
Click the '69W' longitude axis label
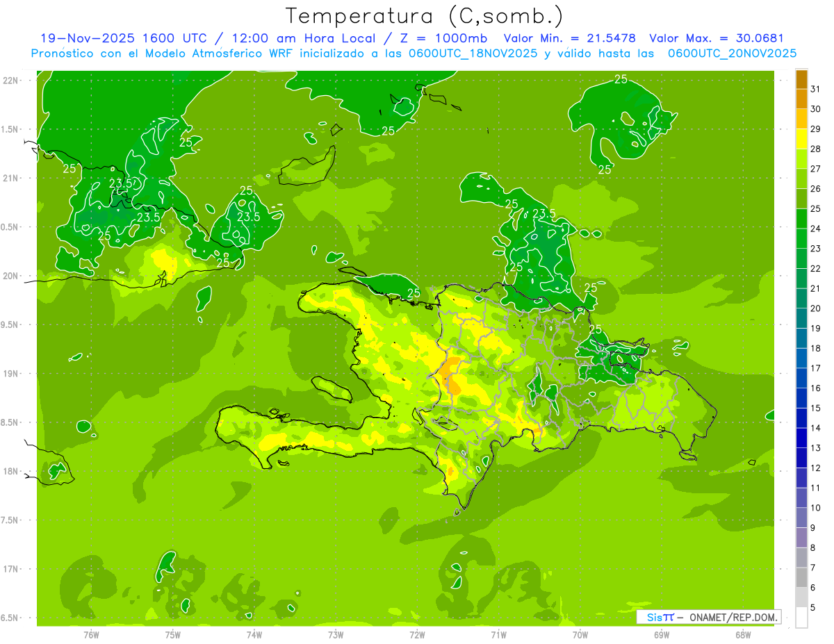[x=662, y=635]
